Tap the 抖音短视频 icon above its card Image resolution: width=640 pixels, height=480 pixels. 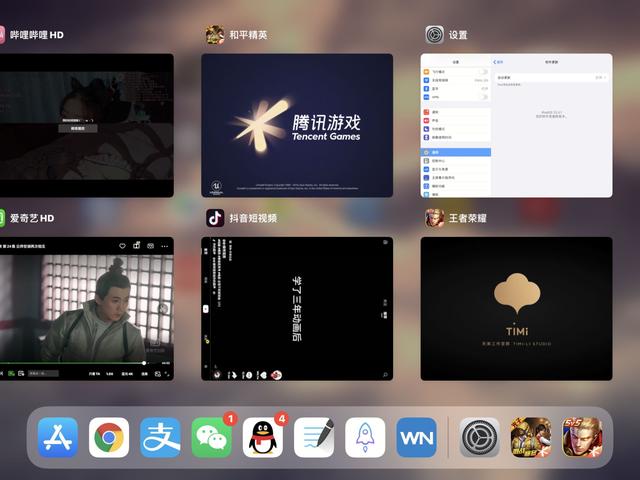click(215, 218)
